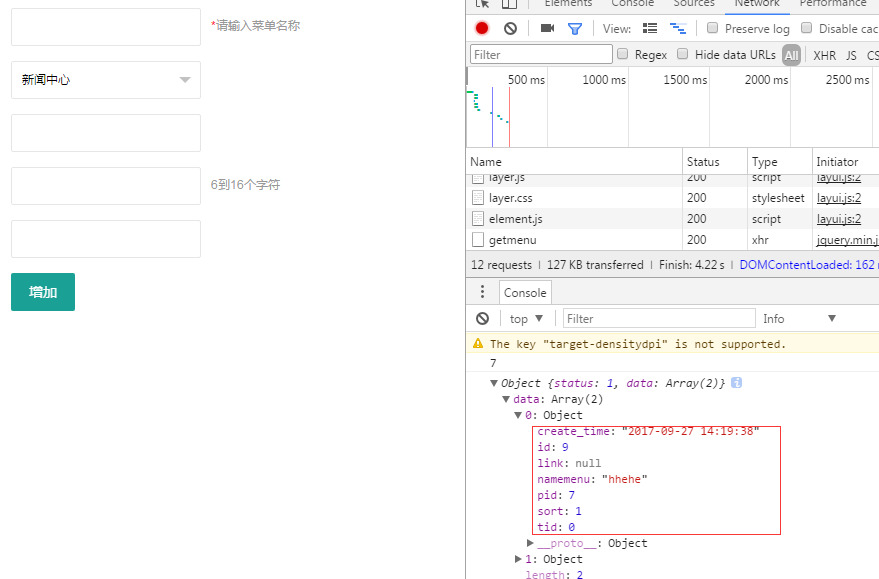Expand the 1: Object tree node

[x=519, y=559]
